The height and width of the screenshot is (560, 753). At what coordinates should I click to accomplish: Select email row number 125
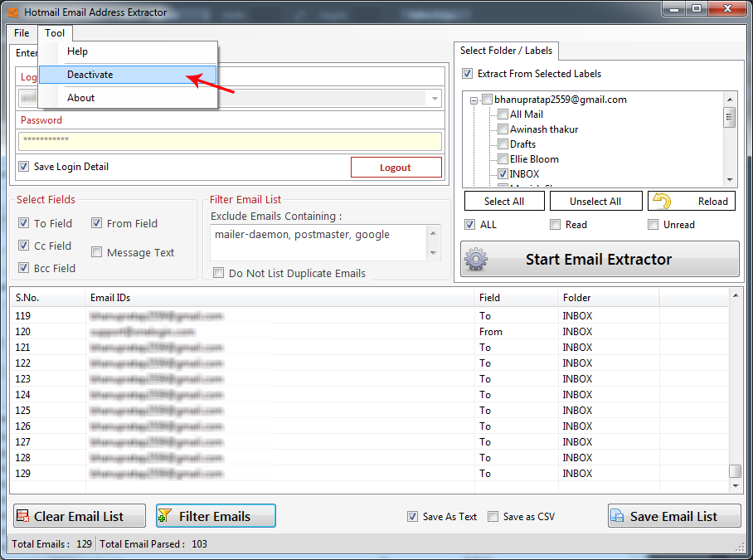pyautogui.click(x=369, y=410)
